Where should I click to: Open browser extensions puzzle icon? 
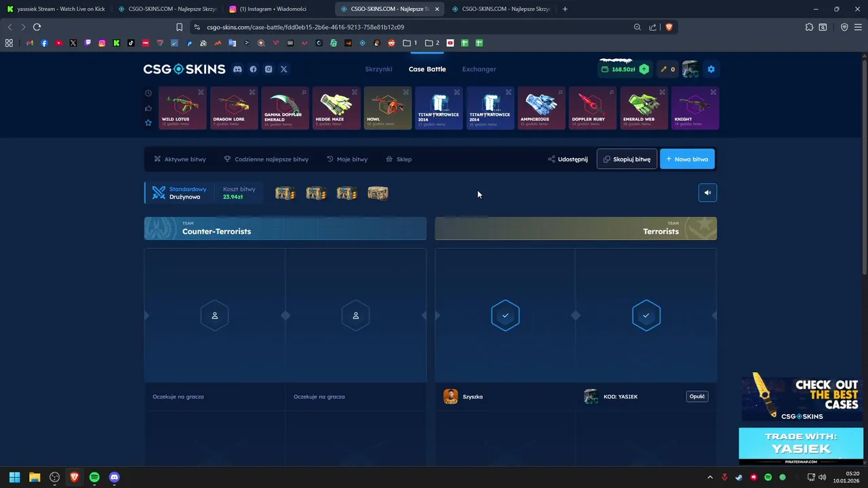click(x=809, y=27)
